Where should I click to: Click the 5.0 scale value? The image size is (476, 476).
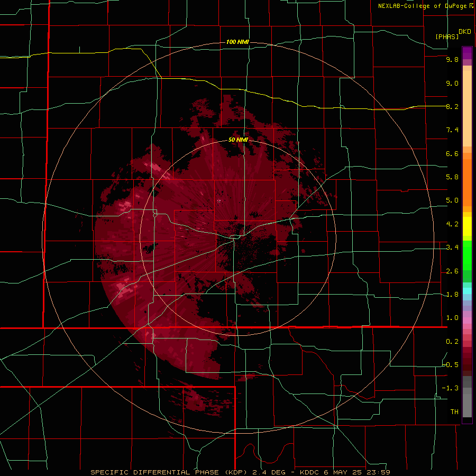(452, 200)
